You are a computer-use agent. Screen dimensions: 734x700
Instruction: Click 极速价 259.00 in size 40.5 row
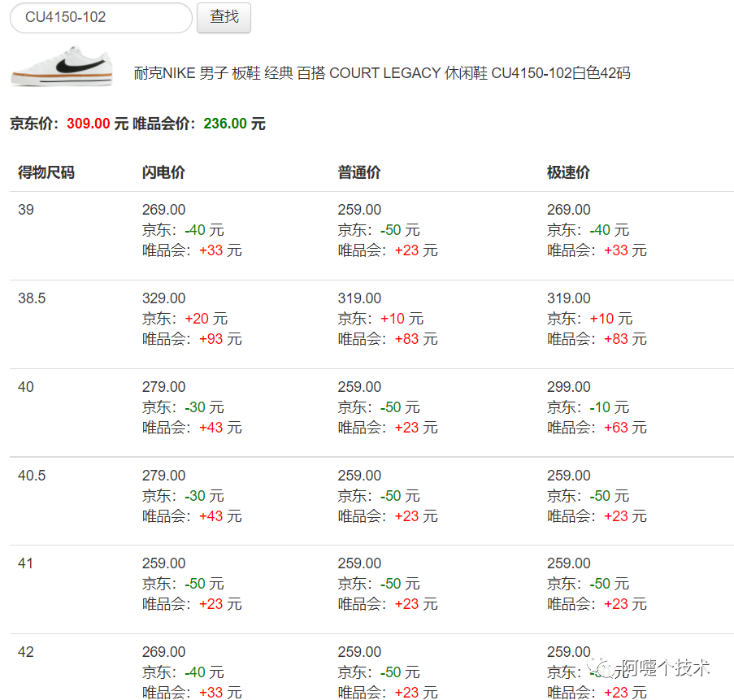click(x=569, y=476)
